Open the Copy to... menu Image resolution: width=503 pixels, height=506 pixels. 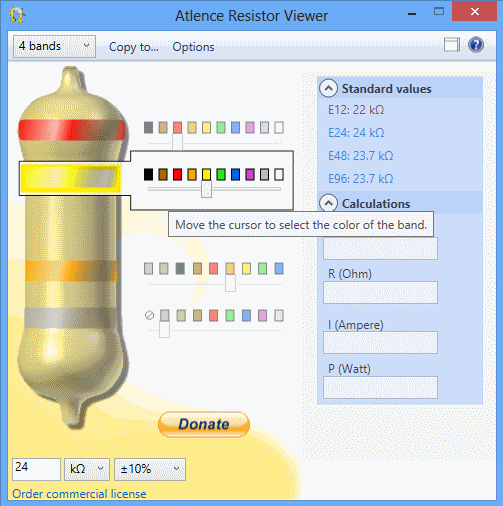[x=134, y=47]
